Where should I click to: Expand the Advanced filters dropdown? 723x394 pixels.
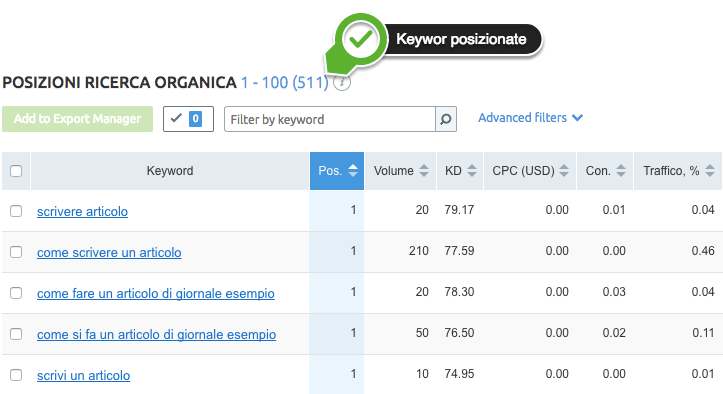tap(530, 118)
